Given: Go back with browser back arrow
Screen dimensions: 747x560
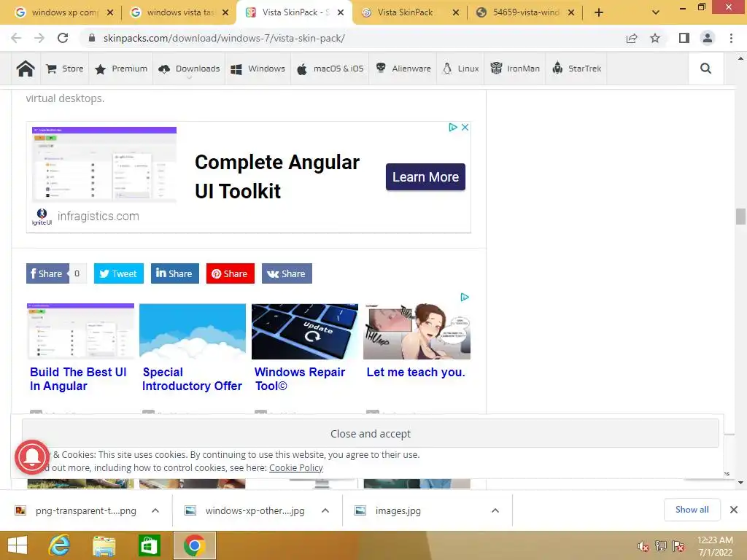Looking at the screenshot, I should (16, 38).
